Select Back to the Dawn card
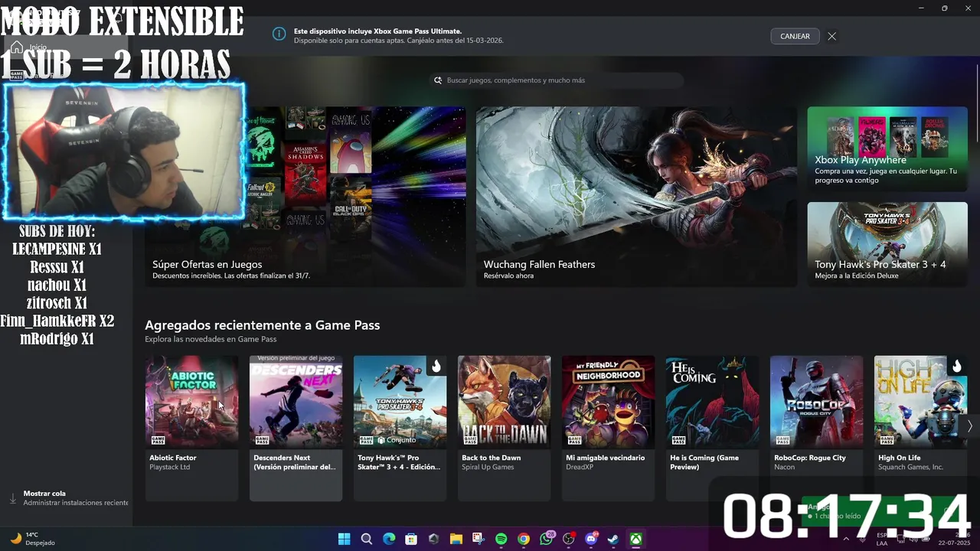Image resolution: width=980 pixels, height=551 pixels. (x=504, y=428)
